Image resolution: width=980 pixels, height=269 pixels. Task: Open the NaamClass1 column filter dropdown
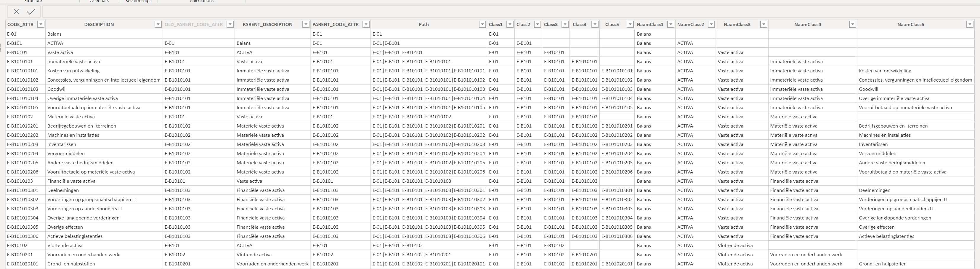(671, 24)
